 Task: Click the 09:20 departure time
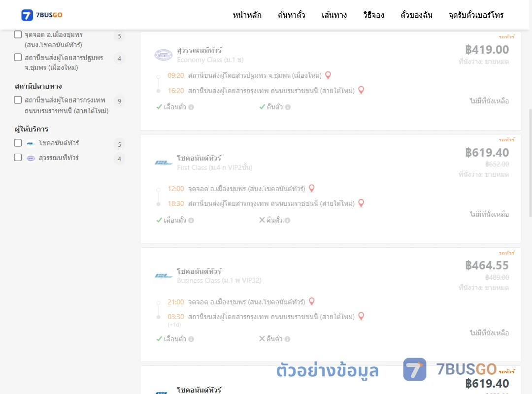click(176, 75)
